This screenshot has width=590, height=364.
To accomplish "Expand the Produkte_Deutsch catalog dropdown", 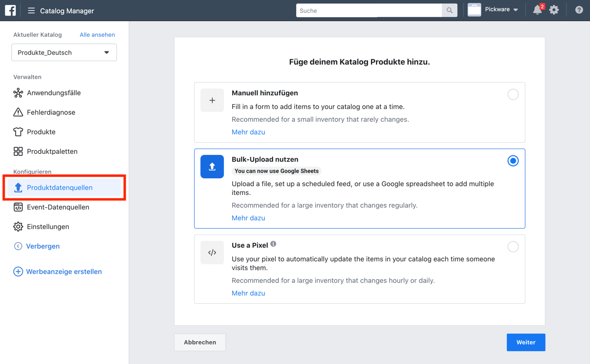I will (64, 52).
